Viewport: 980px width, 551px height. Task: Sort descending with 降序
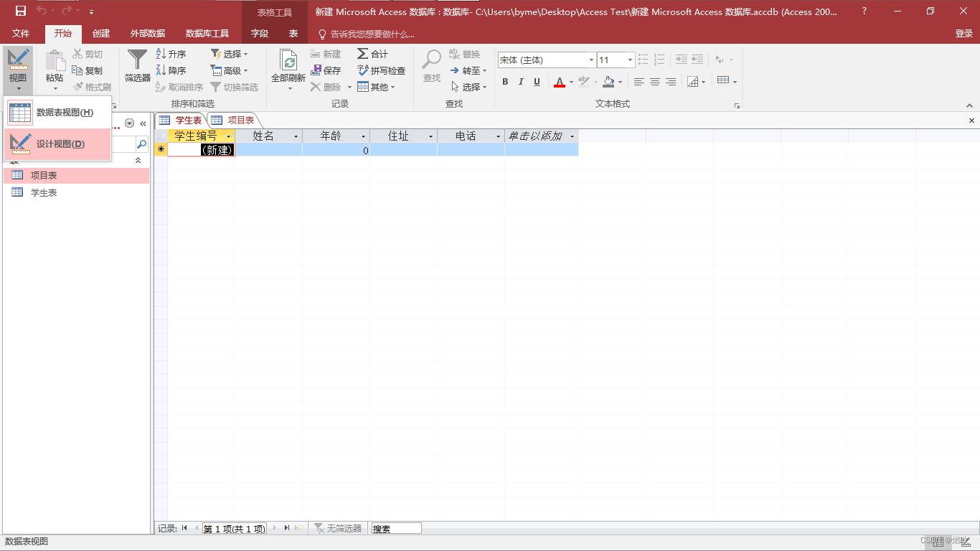171,70
